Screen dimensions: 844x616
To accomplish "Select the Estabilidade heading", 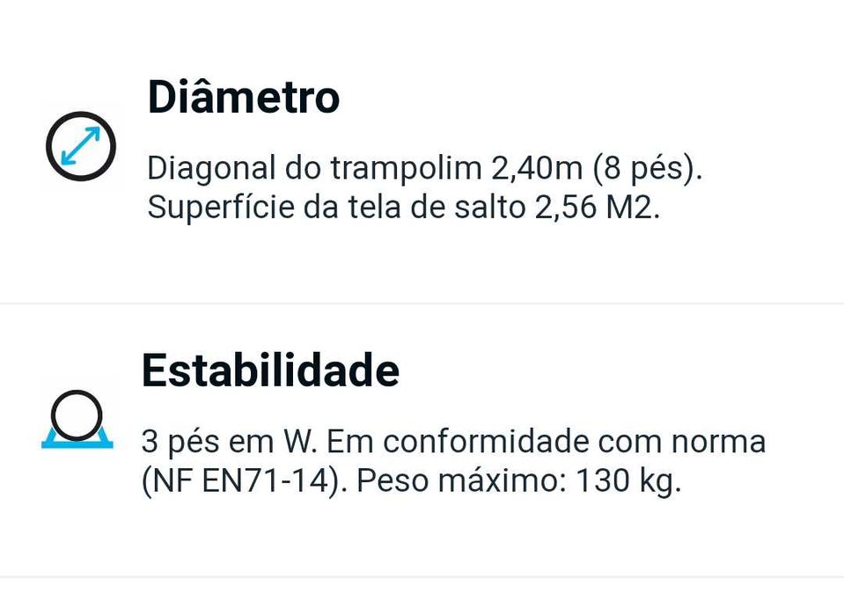I will click(270, 370).
